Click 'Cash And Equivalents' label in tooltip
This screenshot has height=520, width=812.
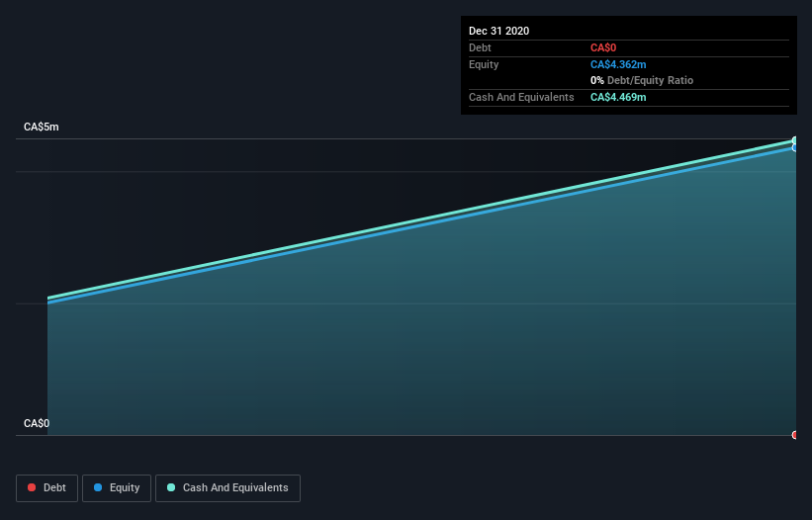(x=521, y=97)
